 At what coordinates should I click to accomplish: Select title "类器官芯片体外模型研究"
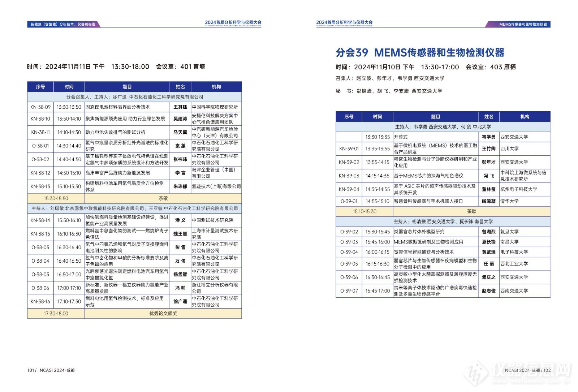[419, 232]
